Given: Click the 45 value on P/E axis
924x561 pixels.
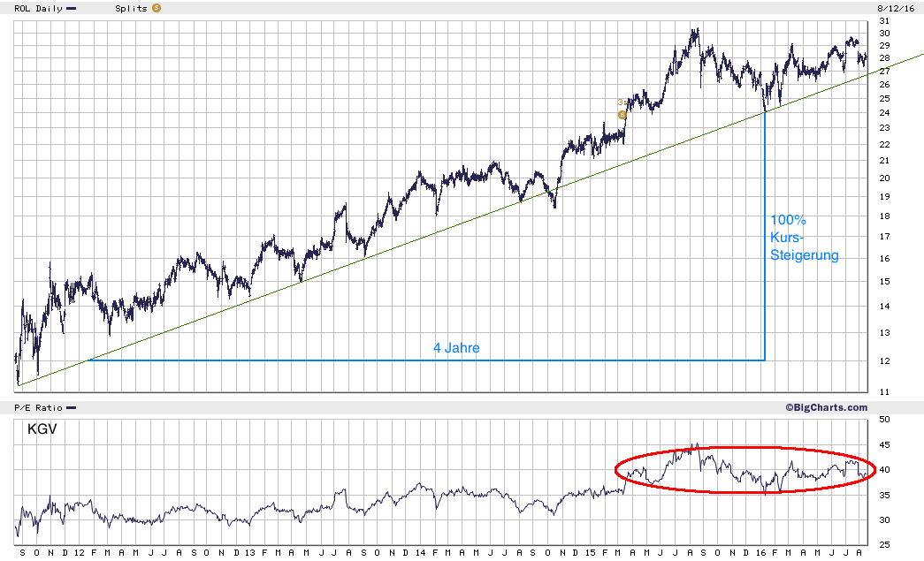Looking at the screenshot, I should (x=884, y=445).
